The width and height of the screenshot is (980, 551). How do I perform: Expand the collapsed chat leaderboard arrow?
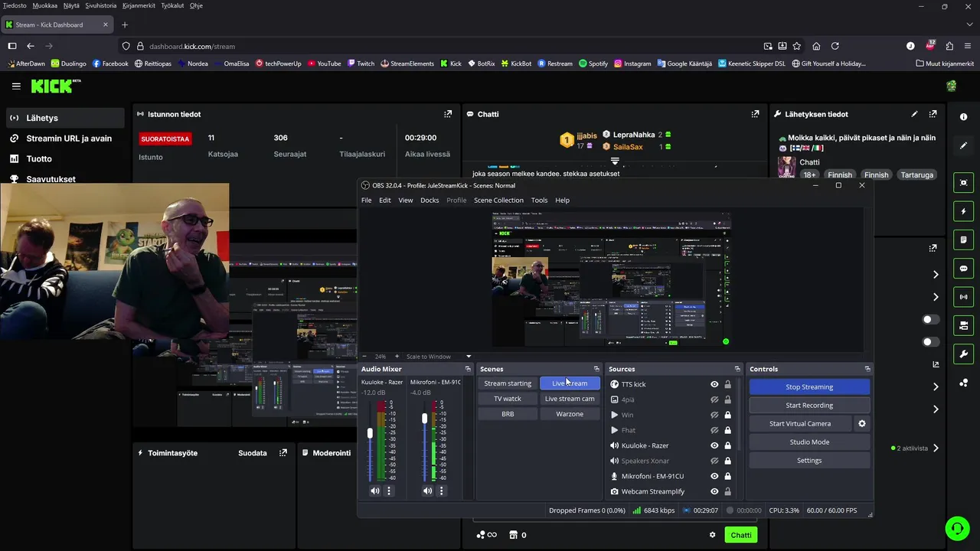coord(614,161)
